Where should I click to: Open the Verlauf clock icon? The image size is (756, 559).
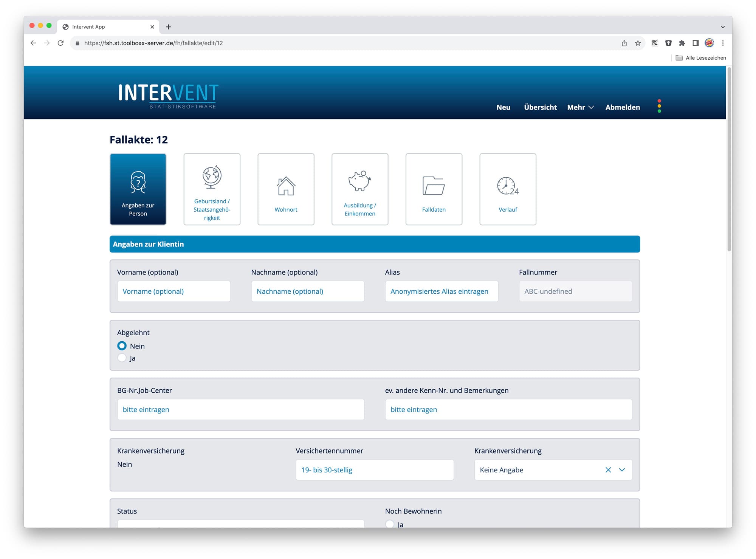[507, 185]
